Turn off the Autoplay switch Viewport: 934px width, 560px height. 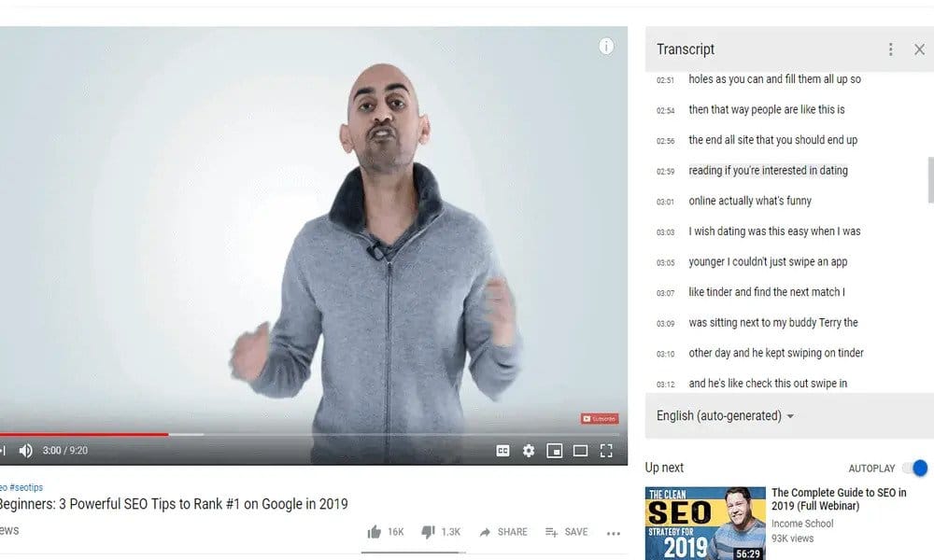pos(915,468)
